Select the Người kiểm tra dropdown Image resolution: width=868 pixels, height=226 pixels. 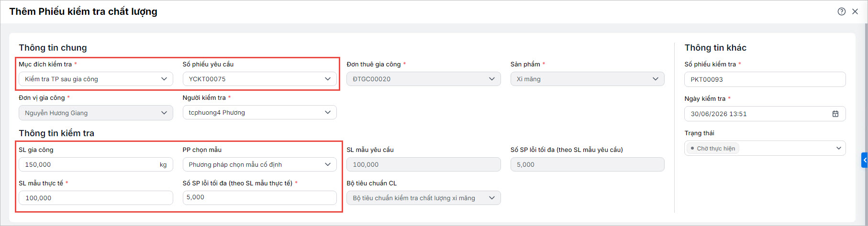[x=259, y=112]
